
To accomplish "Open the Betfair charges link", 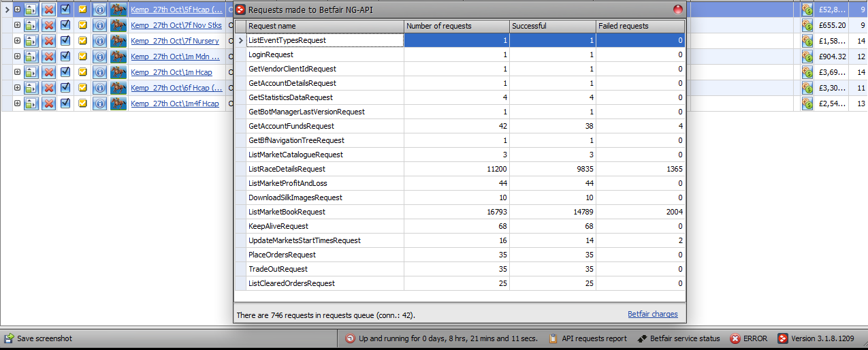I will 653,315.
